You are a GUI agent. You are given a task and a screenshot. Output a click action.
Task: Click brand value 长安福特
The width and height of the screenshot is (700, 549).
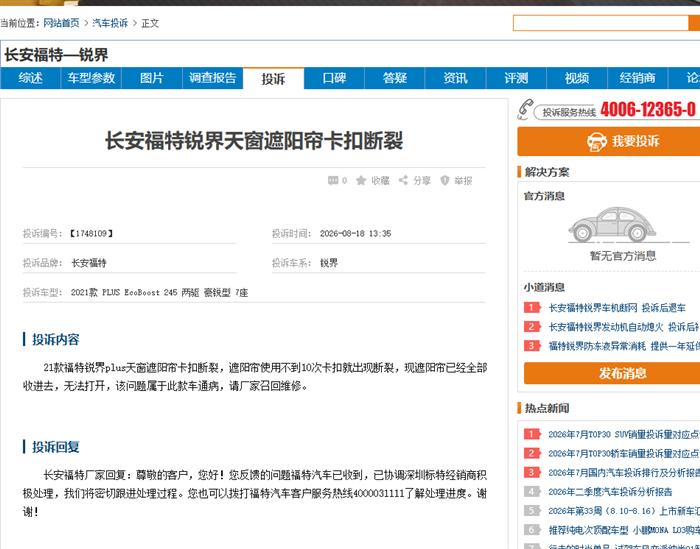point(89,263)
